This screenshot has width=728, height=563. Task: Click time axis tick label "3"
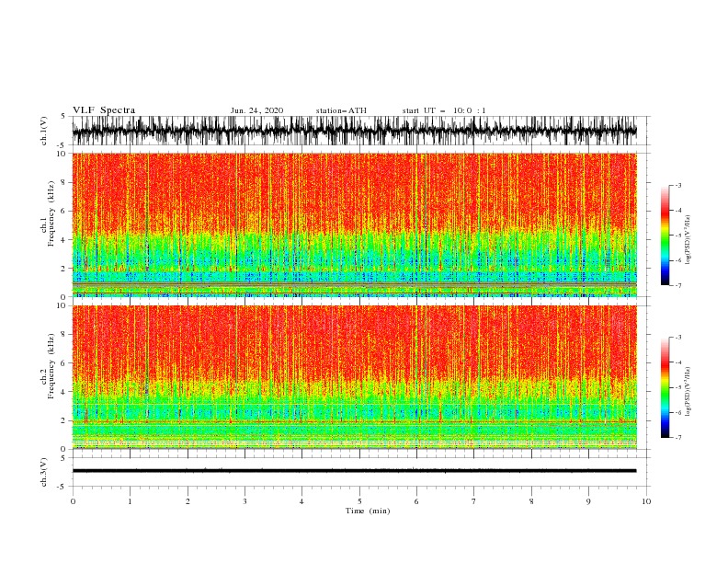(x=245, y=501)
